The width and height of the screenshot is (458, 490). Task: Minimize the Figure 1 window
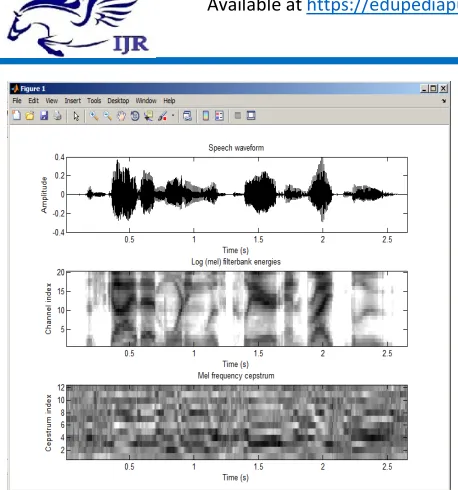(424, 89)
